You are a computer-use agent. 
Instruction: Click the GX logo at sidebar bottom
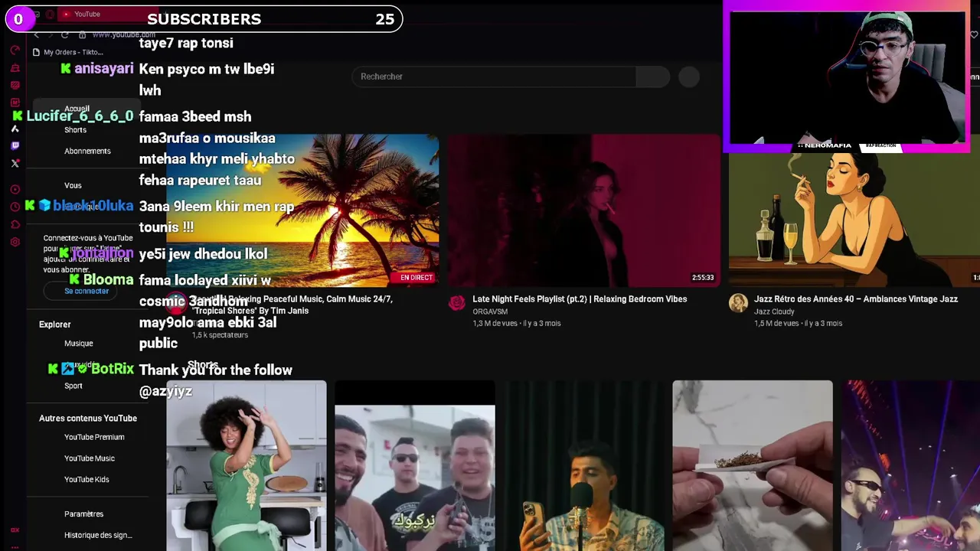click(x=15, y=530)
